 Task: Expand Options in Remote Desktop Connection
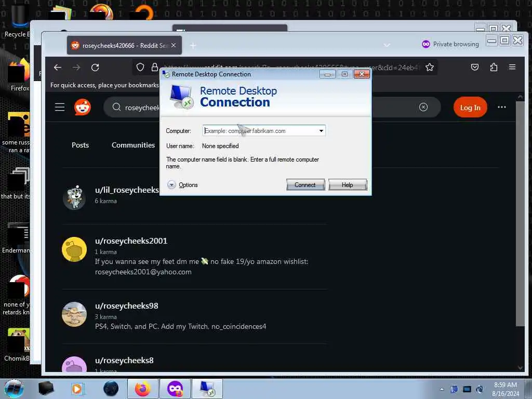[x=182, y=185]
